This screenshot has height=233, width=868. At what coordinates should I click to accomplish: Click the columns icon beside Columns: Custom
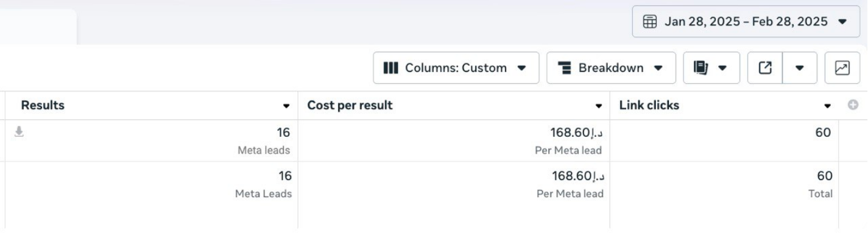(x=390, y=68)
